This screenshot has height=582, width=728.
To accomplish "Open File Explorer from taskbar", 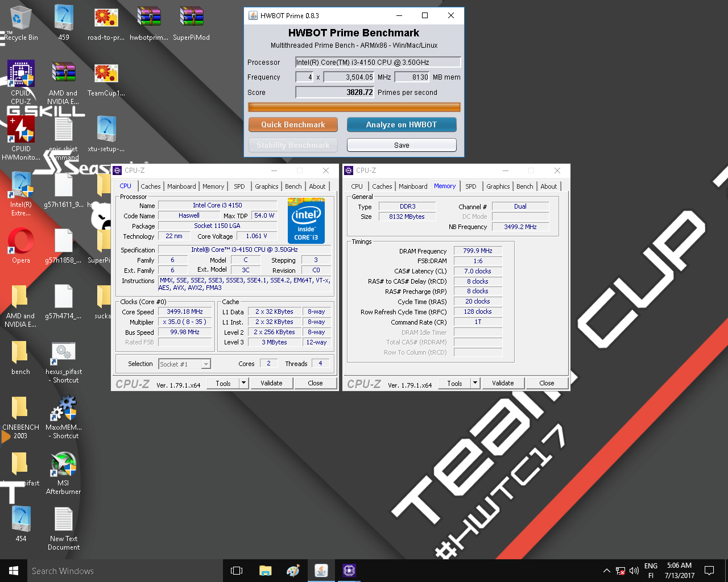I will click(x=265, y=571).
